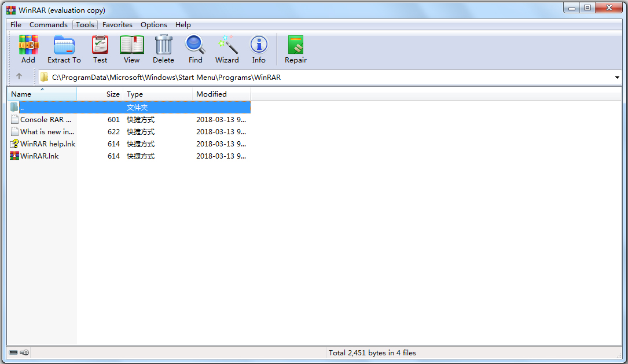This screenshot has width=628, height=364.
Task: Click the Extract To toolbar icon
Action: [x=64, y=45]
